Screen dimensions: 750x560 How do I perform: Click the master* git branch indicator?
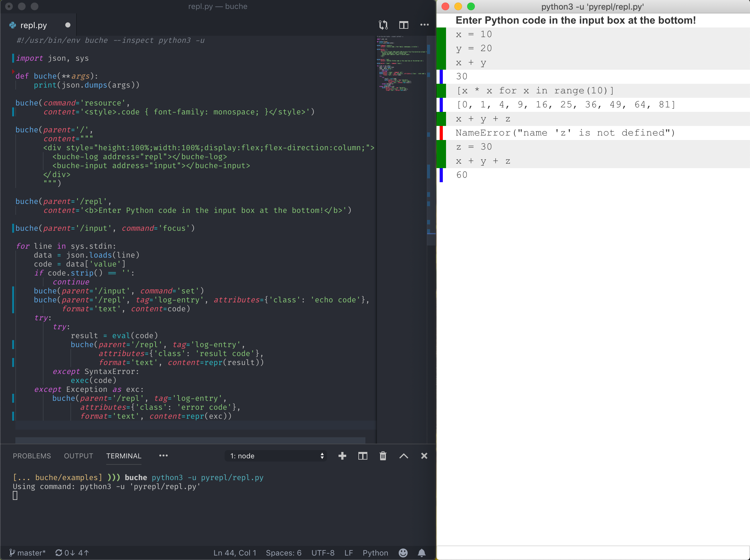pyautogui.click(x=27, y=553)
